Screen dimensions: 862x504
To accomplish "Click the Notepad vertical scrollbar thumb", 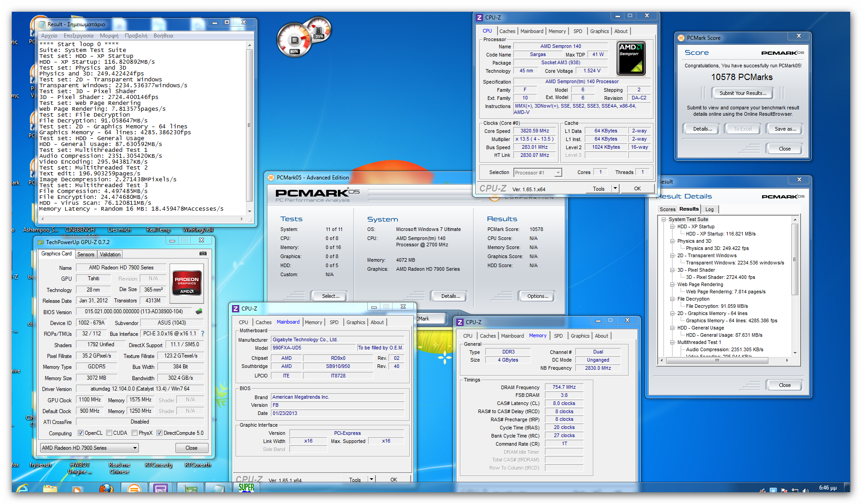I will (249, 126).
